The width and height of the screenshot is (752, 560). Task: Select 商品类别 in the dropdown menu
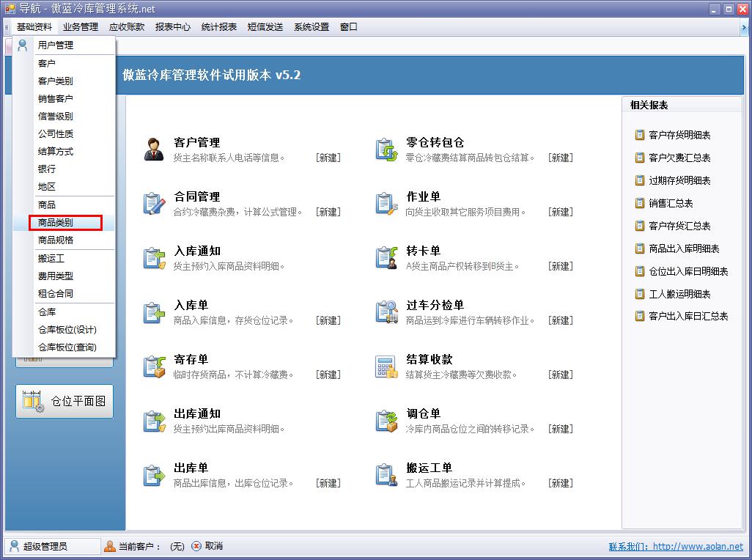[x=56, y=223]
